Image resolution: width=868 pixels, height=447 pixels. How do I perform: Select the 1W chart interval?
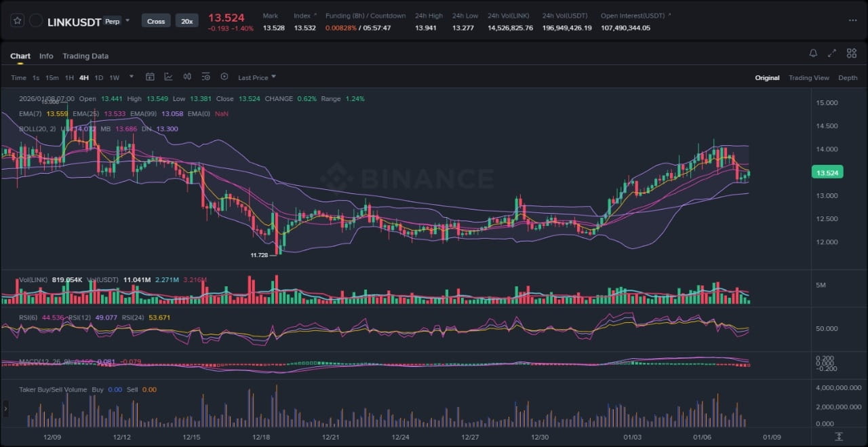point(114,78)
